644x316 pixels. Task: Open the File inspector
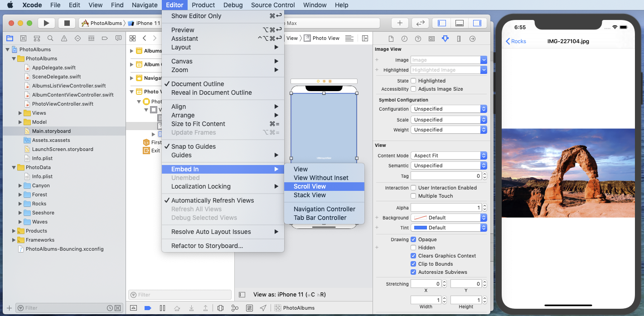tap(391, 39)
